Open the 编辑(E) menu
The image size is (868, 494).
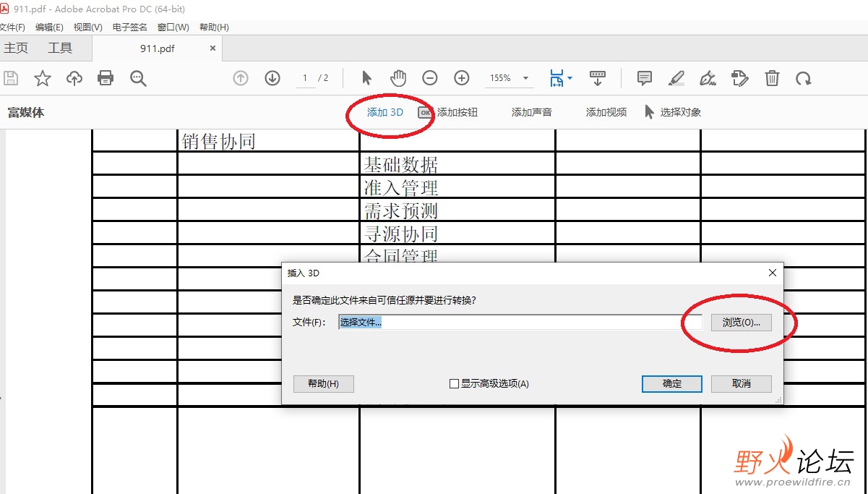(x=49, y=27)
